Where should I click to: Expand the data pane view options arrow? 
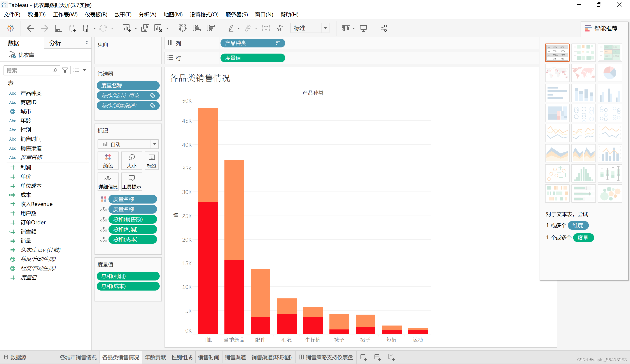tap(84, 70)
